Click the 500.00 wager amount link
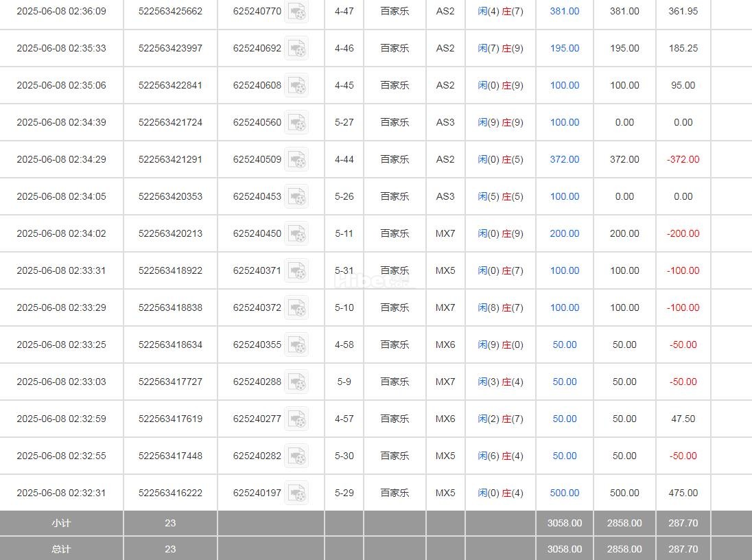 (564, 493)
